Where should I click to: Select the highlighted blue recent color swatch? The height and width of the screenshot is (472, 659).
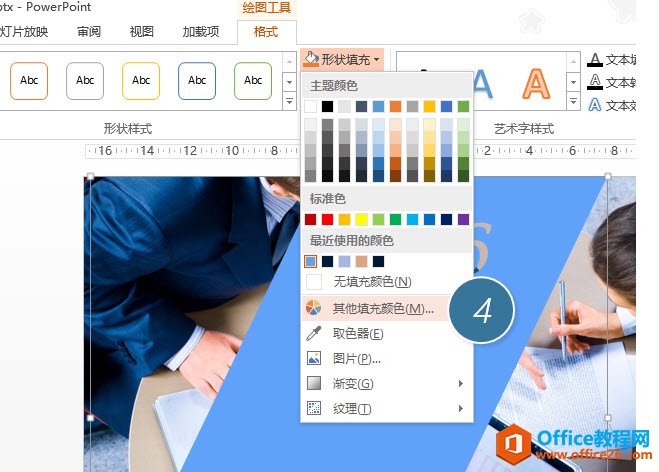click(x=310, y=261)
